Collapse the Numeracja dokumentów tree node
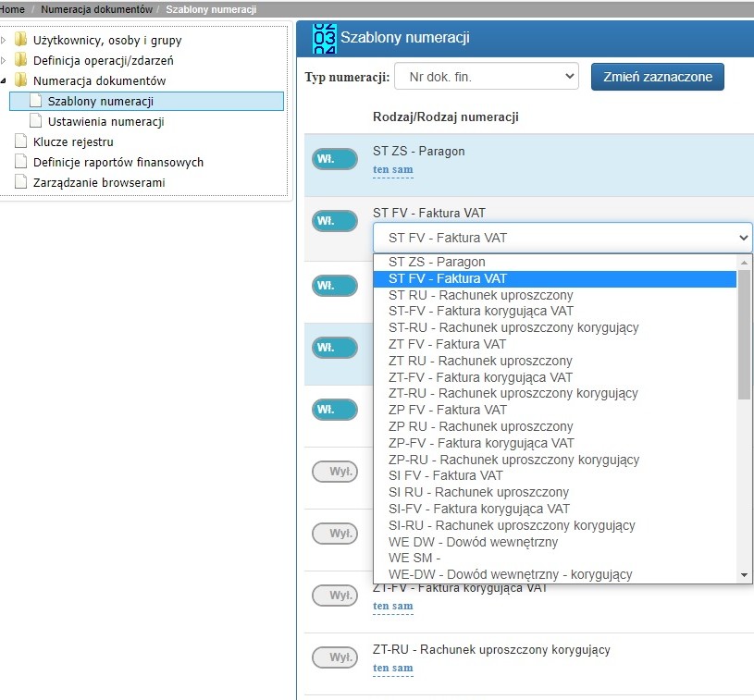 click(x=4, y=80)
